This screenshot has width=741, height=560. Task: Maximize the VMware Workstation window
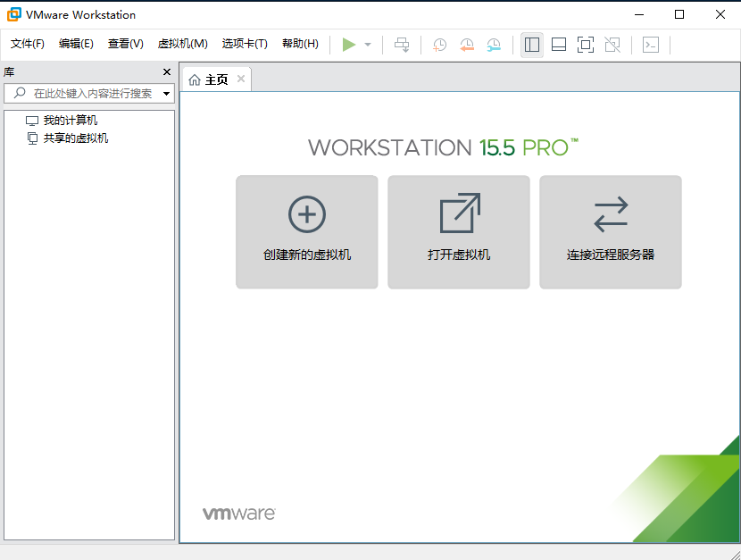coord(679,14)
